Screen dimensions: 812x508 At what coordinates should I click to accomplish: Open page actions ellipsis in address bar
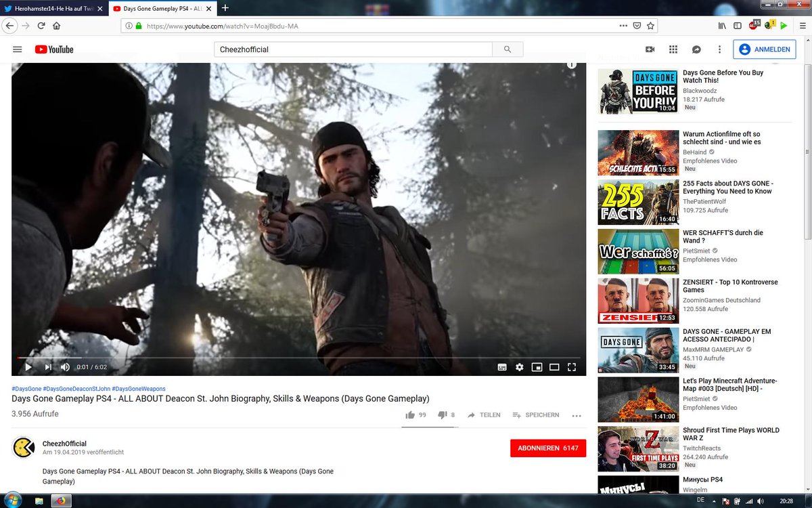(x=623, y=26)
